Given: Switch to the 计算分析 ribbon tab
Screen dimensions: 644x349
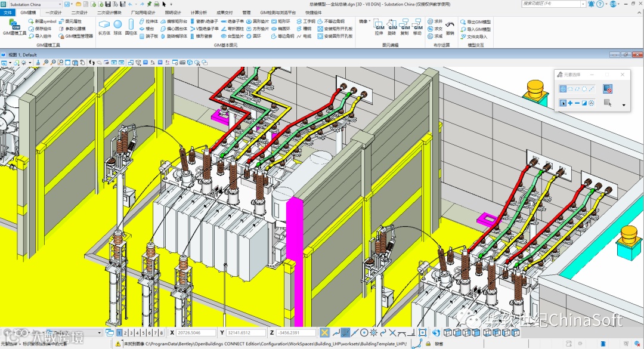Looking at the screenshot, I should 199,13.
